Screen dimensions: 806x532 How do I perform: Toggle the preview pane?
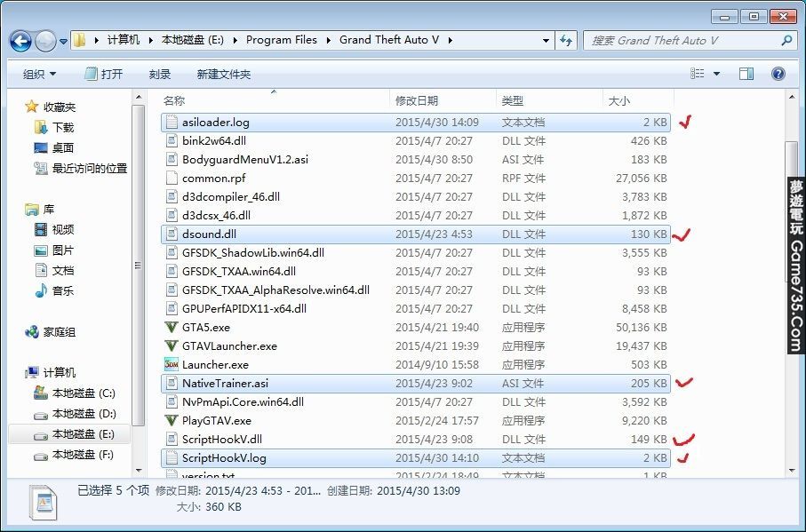[x=746, y=74]
